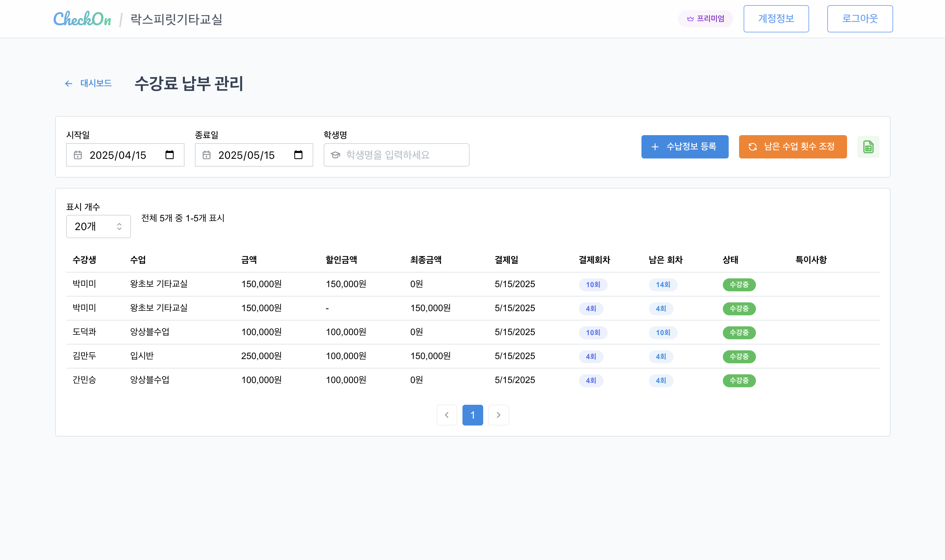The image size is (945, 560).
Task: Click the premium crown badge
Action: pos(705,19)
